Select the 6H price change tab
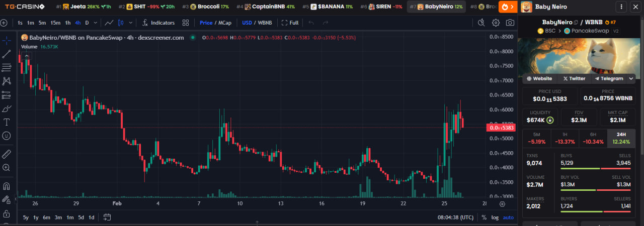 point(593,138)
